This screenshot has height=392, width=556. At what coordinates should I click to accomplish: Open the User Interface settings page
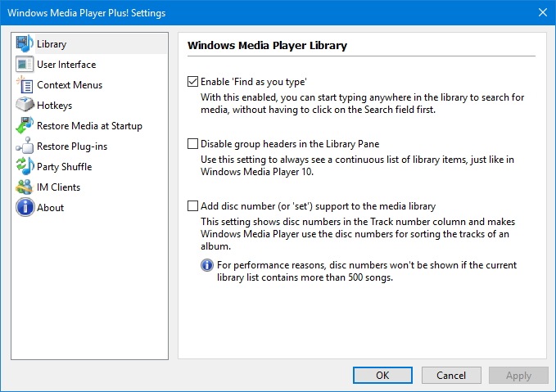(66, 65)
